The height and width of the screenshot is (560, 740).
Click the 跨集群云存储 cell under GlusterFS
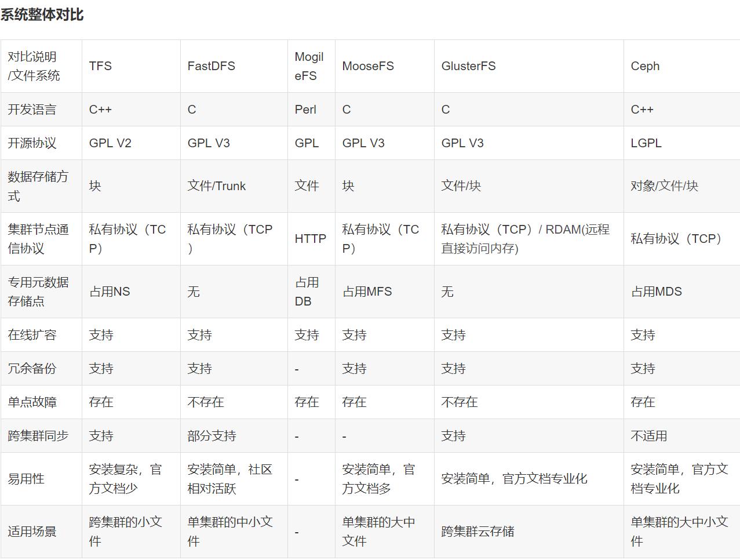tap(477, 532)
